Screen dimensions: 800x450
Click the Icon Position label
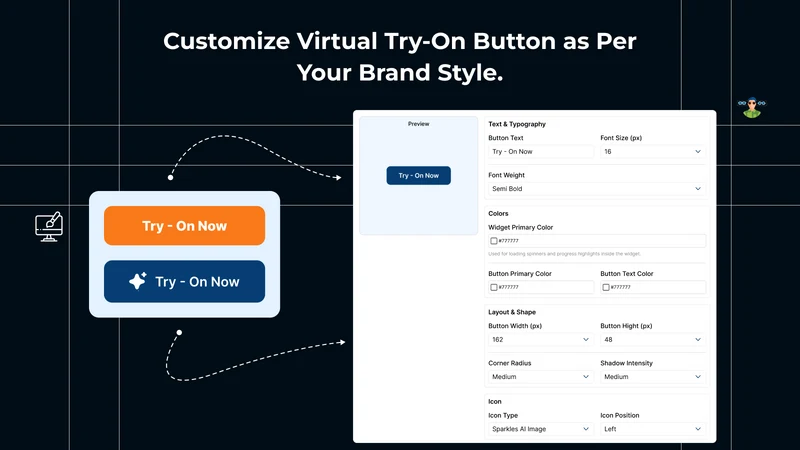tap(620, 415)
